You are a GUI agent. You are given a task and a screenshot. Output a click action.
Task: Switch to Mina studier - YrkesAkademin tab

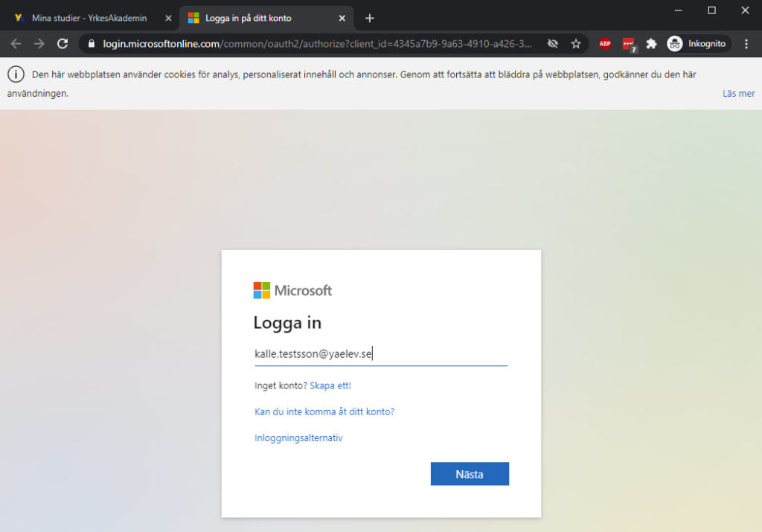point(89,18)
